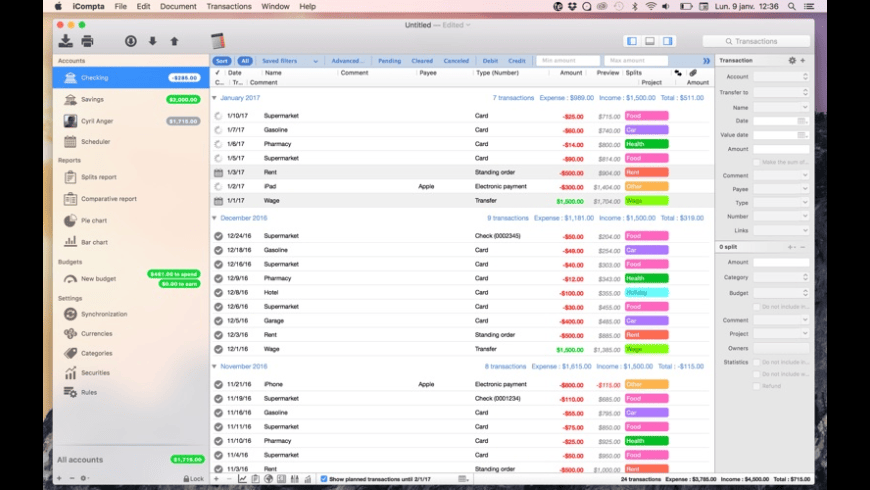Image resolution: width=870 pixels, height=490 pixels.
Task: Click the printer icon in toolbar
Action: coord(88,41)
